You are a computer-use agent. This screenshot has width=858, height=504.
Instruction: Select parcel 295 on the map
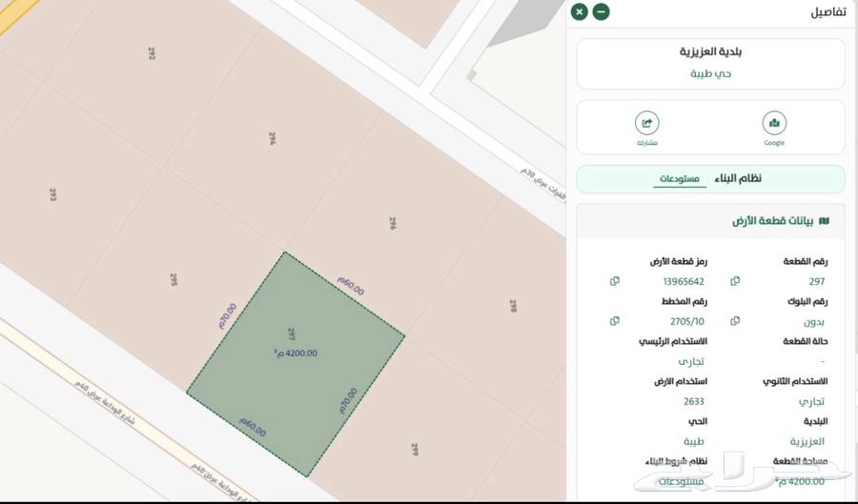[174, 280]
